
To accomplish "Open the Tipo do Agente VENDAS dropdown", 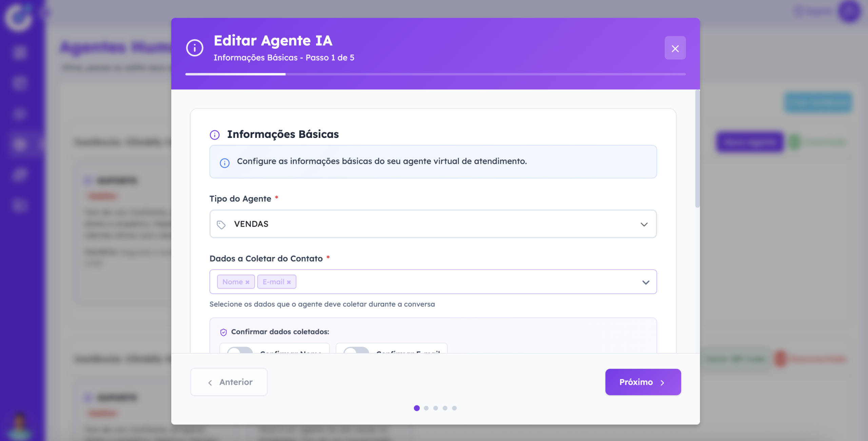I will tap(433, 224).
